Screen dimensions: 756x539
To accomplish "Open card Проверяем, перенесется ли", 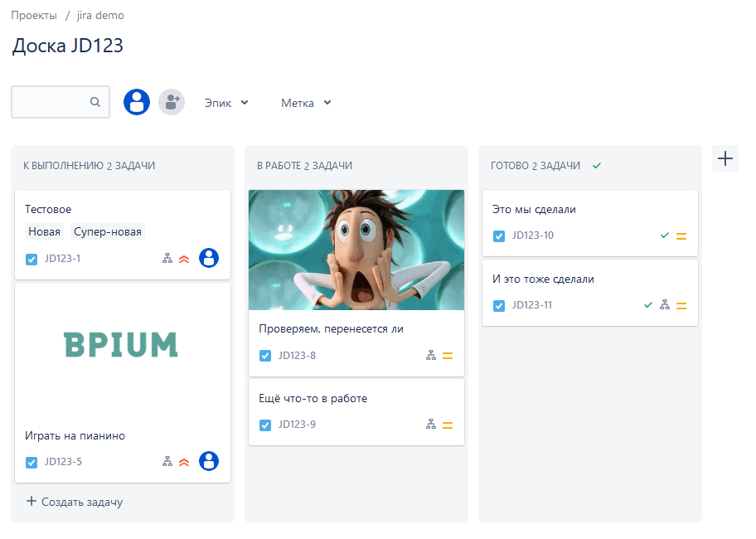I will pos(332,329).
